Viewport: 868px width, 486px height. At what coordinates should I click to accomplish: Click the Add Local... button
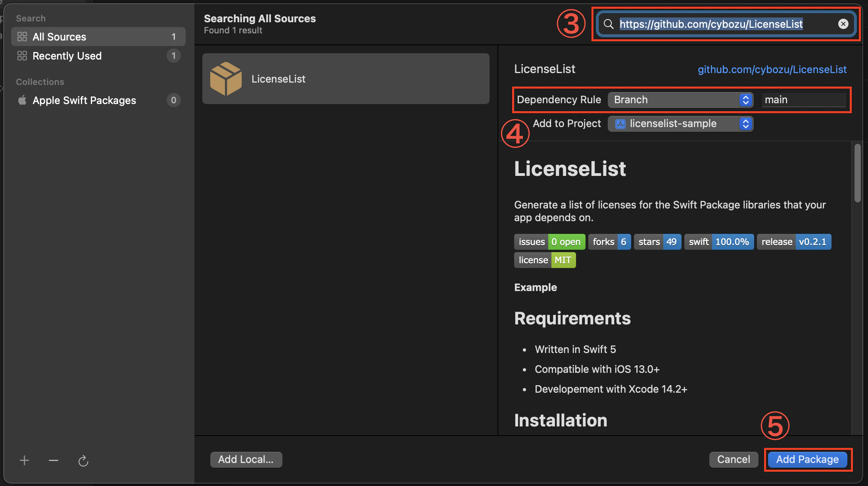[x=246, y=459]
